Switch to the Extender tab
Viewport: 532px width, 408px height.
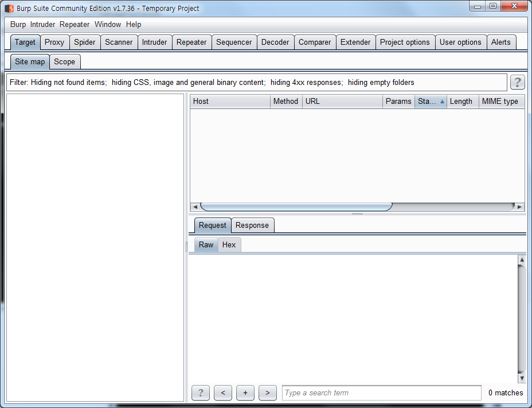(x=355, y=42)
